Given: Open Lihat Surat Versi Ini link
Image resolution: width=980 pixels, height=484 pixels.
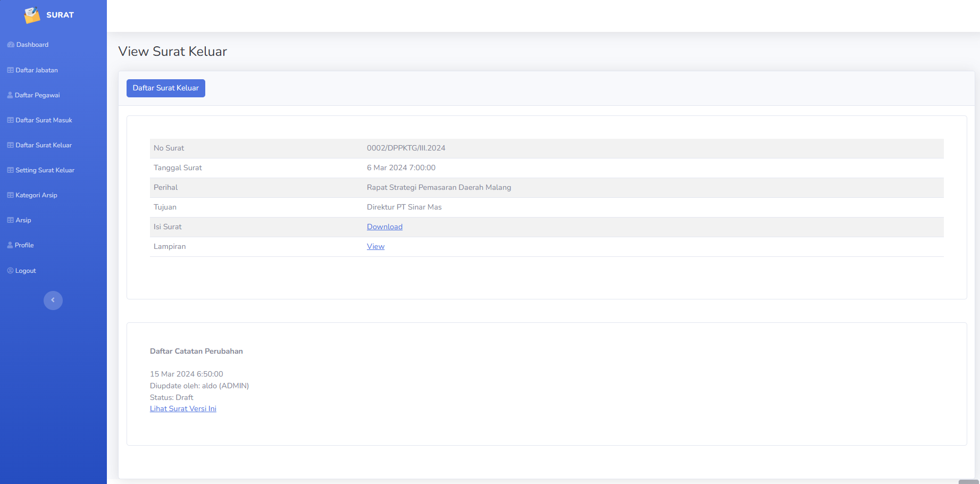Looking at the screenshot, I should [183, 408].
